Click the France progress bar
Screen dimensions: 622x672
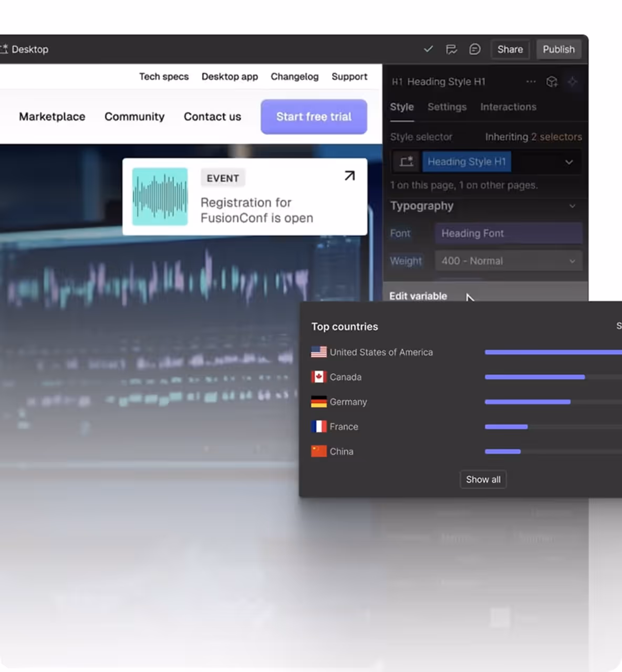506,427
